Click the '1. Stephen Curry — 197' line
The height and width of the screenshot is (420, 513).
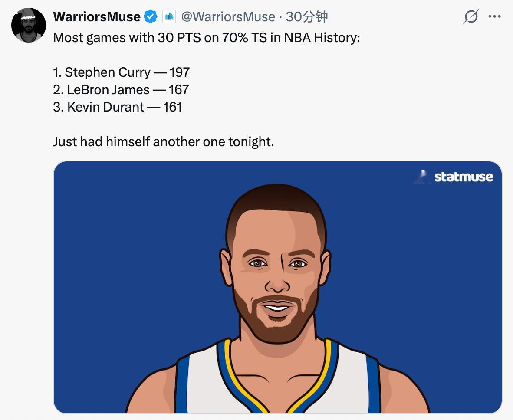click(x=121, y=72)
